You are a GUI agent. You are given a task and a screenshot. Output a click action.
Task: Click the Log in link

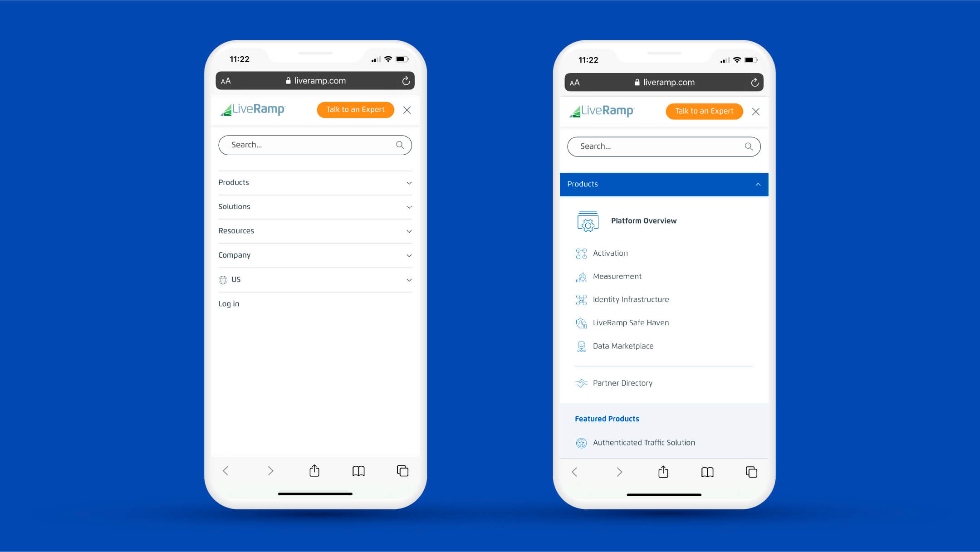coord(228,303)
